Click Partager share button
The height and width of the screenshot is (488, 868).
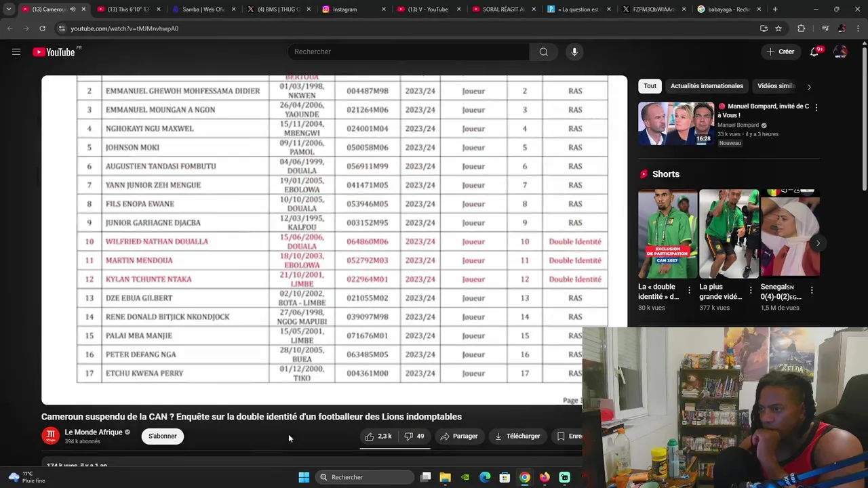click(458, 436)
